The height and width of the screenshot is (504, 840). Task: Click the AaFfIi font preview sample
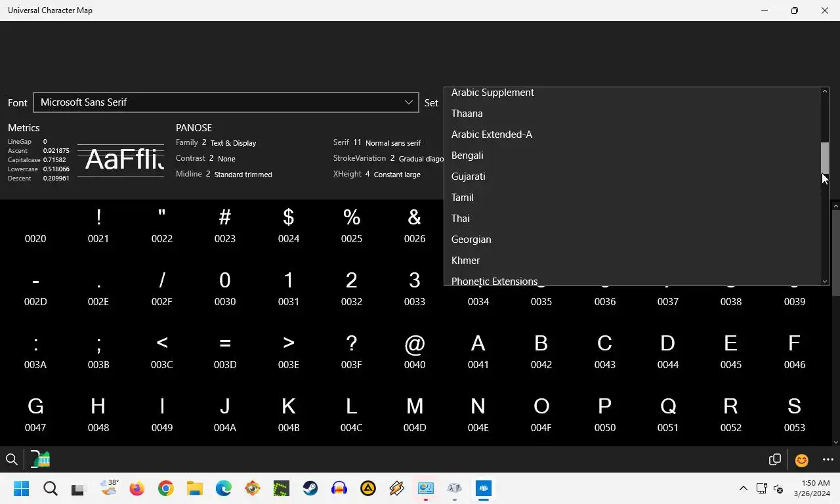click(121, 159)
